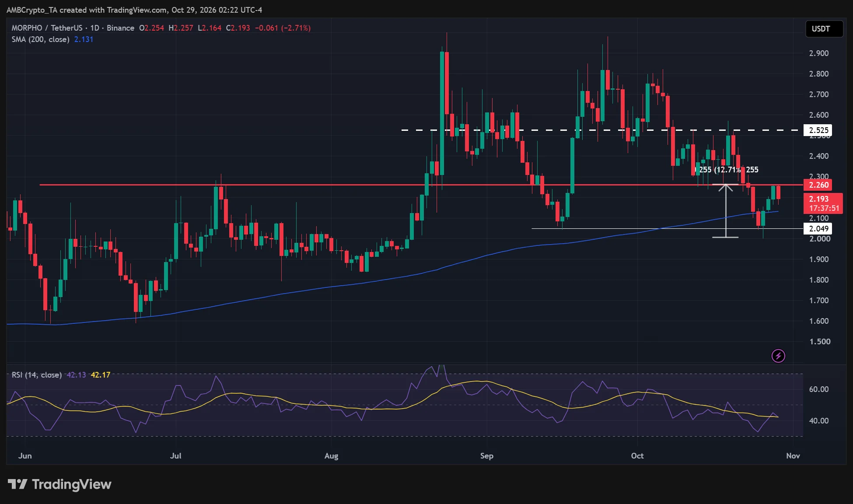Click the 2.525 price level label
This screenshot has height=504, width=853.
pos(818,130)
